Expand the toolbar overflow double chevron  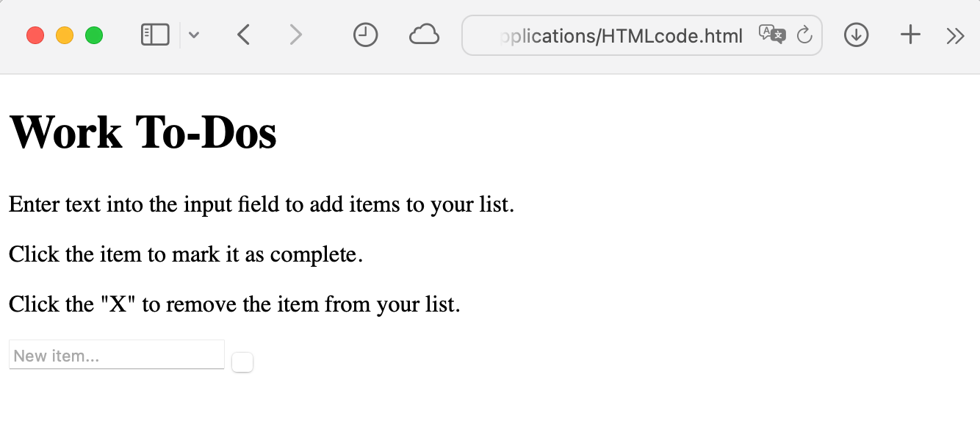pos(955,35)
